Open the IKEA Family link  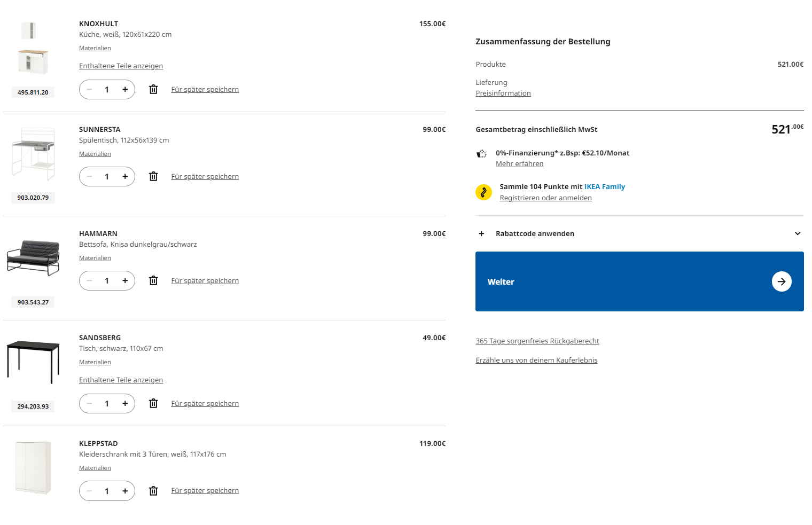pyautogui.click(x=604, y=186)
